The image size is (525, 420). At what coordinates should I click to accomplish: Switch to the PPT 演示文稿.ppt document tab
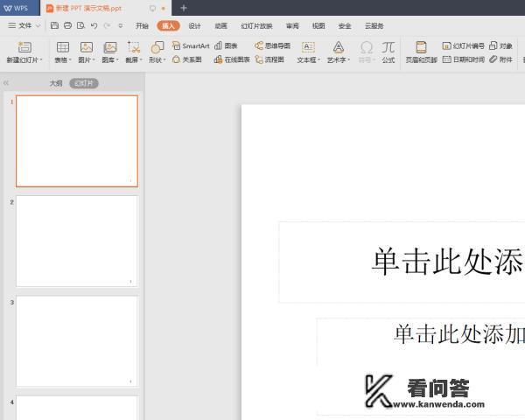click(106, 8)
